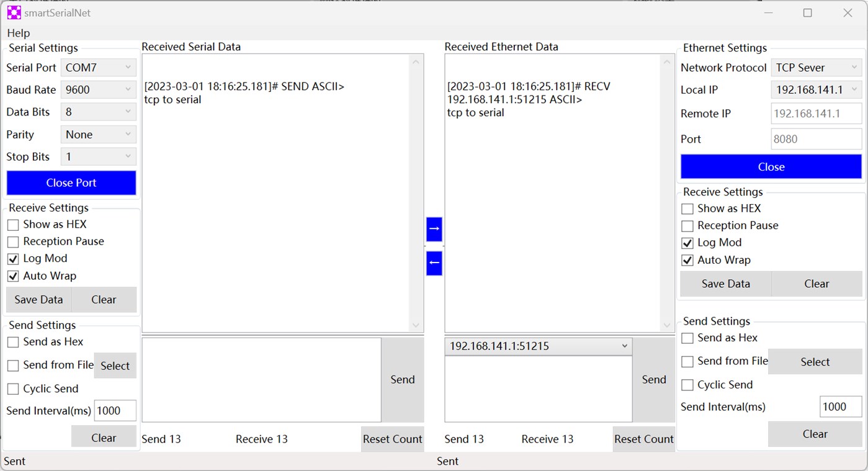Click the Received Serial Data scrollbar

point(416,192)
